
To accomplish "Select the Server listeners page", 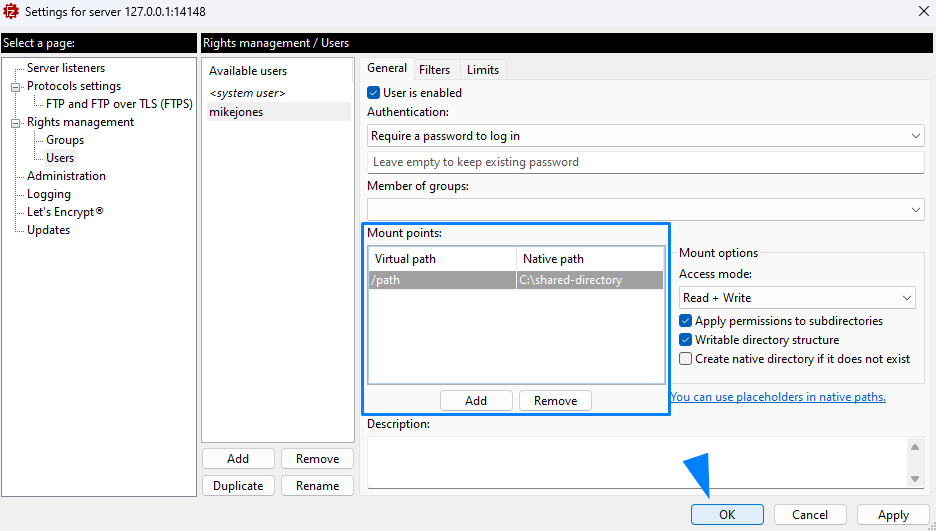I will [x=66, y=68].
